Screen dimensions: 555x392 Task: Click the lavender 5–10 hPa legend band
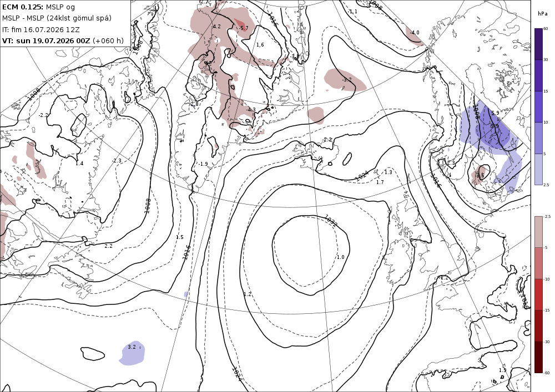[538, 138]
